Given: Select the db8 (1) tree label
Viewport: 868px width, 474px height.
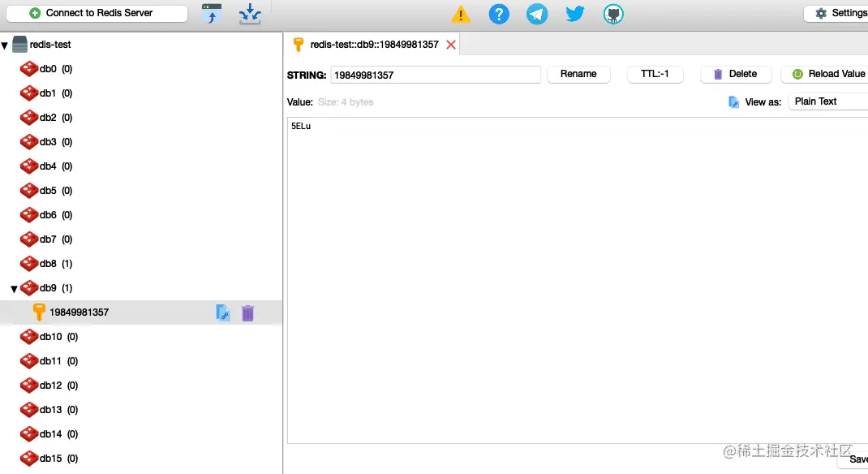Looking at the screenshot, I should click(x=56, y=264).
